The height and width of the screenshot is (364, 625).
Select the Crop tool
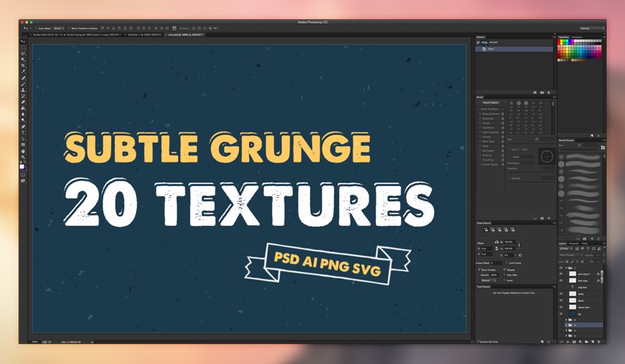23,65
